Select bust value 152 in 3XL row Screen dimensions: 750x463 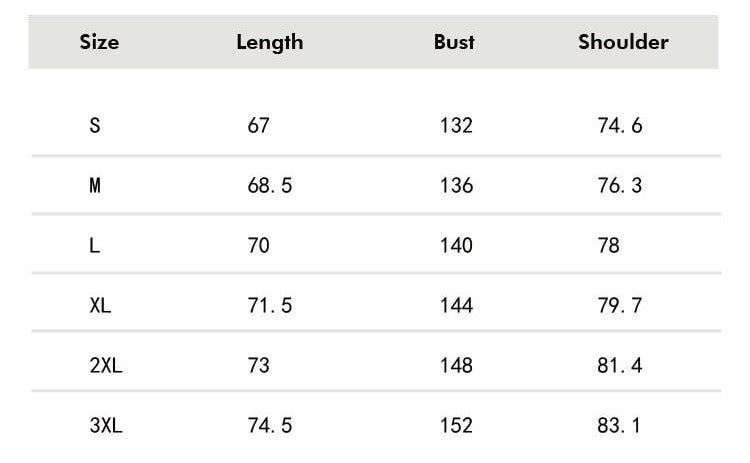click(456, 426)
